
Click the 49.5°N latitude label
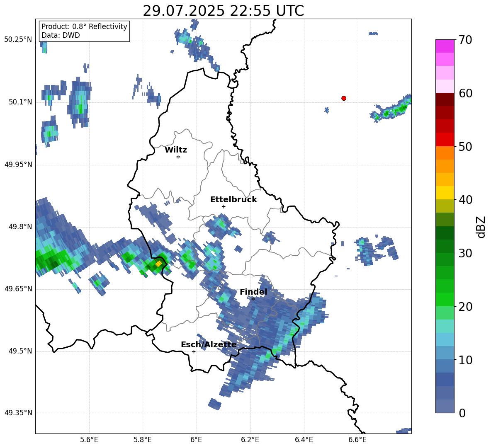(x=20, y=351)
